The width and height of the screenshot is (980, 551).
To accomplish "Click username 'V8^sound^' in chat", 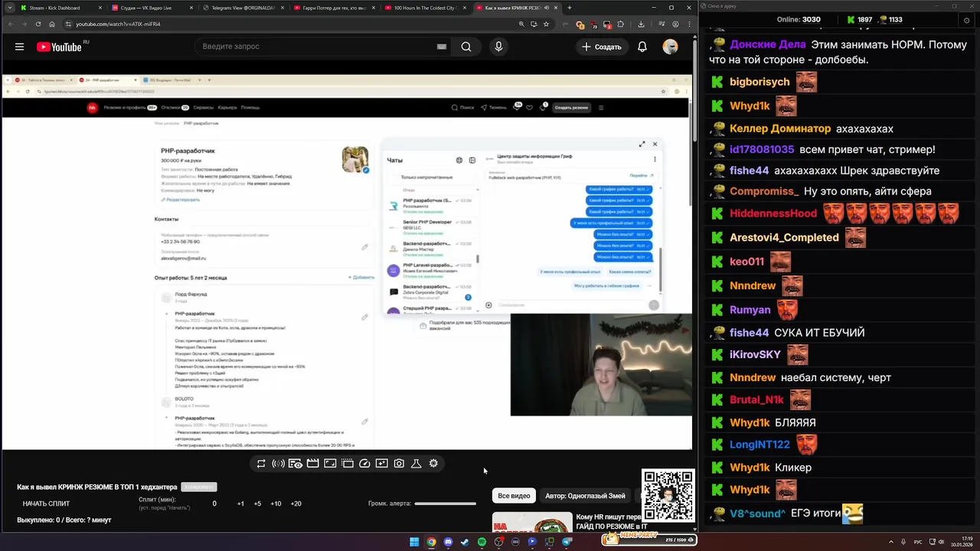I will pos(757,514).
